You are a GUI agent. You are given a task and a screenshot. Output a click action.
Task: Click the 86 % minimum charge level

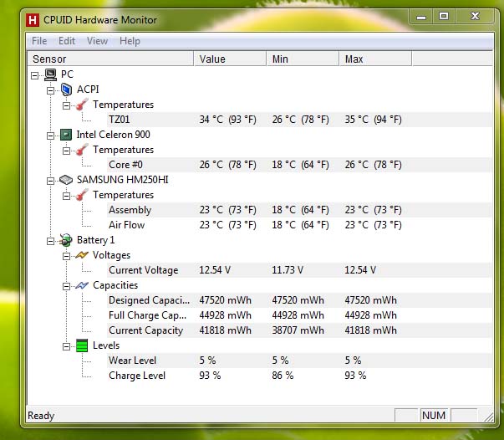283,376
